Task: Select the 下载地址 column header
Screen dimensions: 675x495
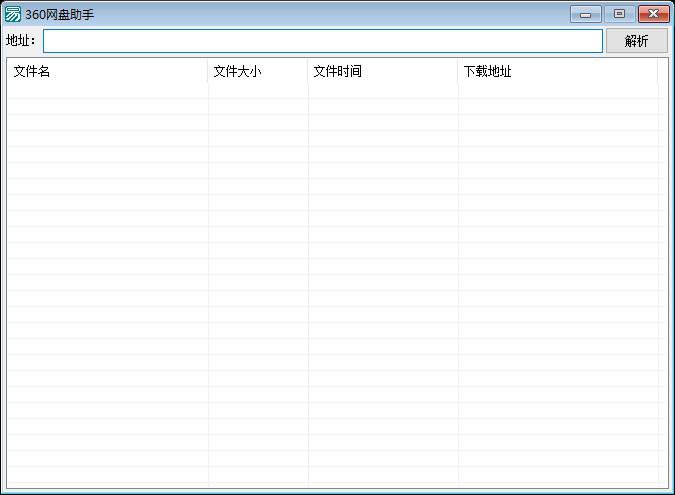Action: pos(557,72)
